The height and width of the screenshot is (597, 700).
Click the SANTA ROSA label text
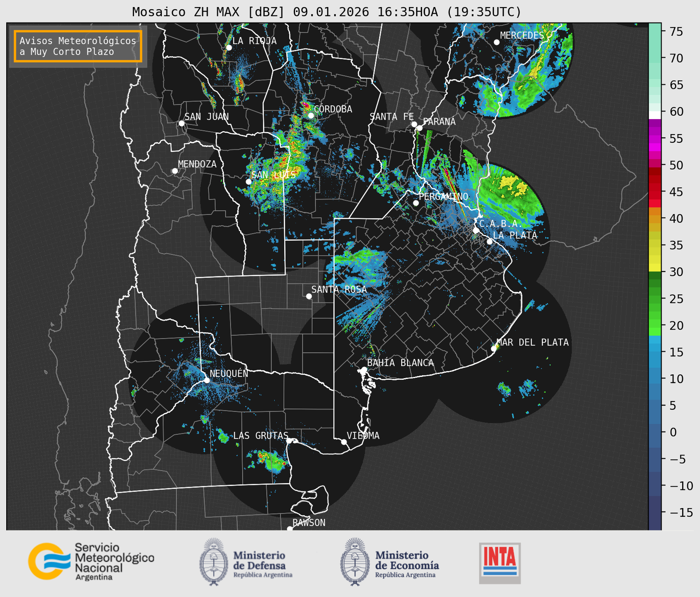[339, 289]
